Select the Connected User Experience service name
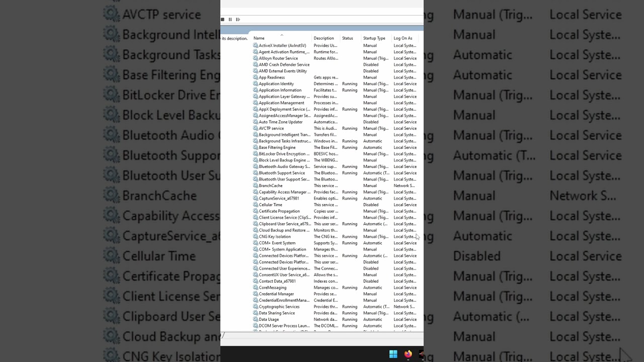The height and width of the screenshot is (362, 644). click(x=284, y=268)
